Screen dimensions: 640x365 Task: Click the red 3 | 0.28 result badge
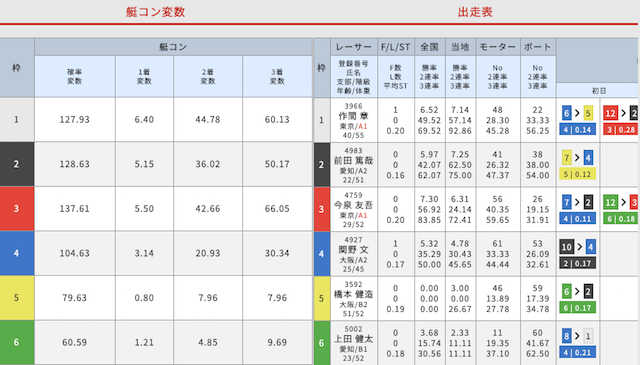(x=621, y=130)
